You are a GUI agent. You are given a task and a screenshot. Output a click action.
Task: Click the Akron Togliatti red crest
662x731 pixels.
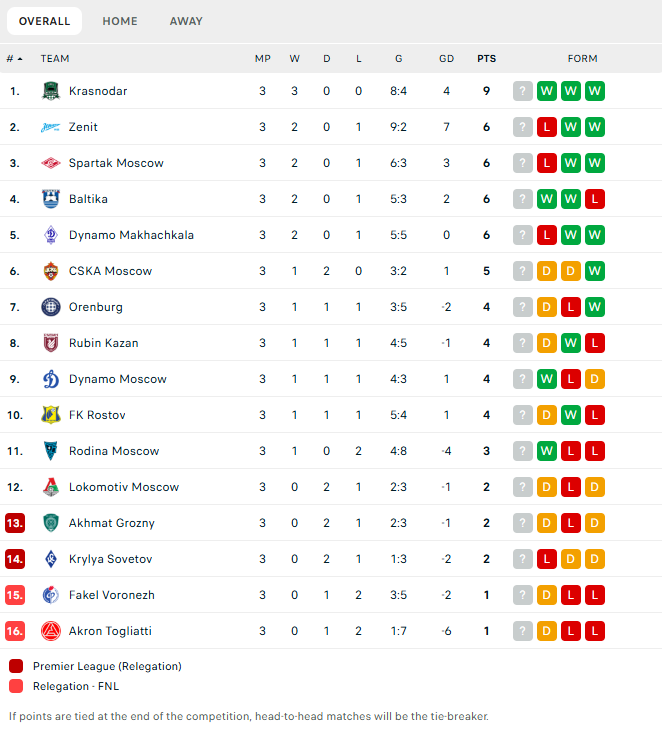(51, 631)
